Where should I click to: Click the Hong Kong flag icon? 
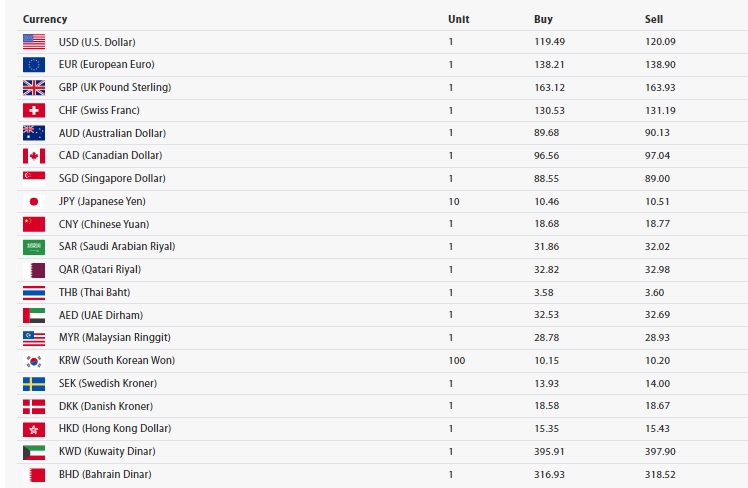click(34, 429)
